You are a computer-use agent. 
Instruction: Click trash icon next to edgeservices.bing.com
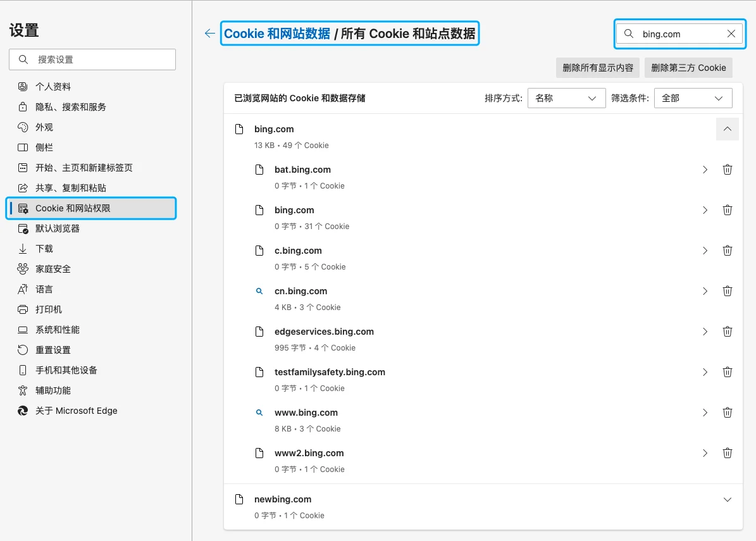click(727, 332)
